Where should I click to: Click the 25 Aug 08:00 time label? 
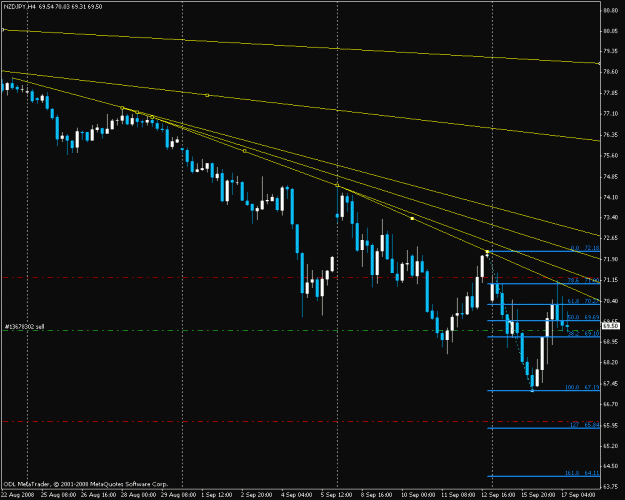coord(58,495)
